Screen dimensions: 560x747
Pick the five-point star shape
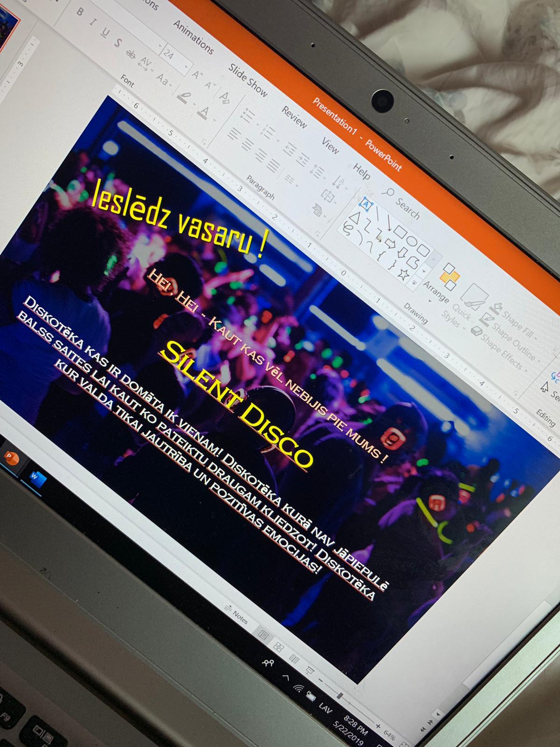403,275
